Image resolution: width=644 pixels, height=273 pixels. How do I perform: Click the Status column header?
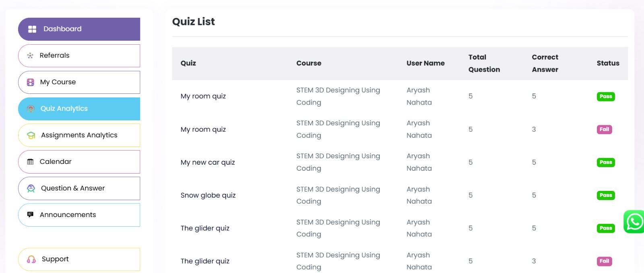(x=608, y=63)
